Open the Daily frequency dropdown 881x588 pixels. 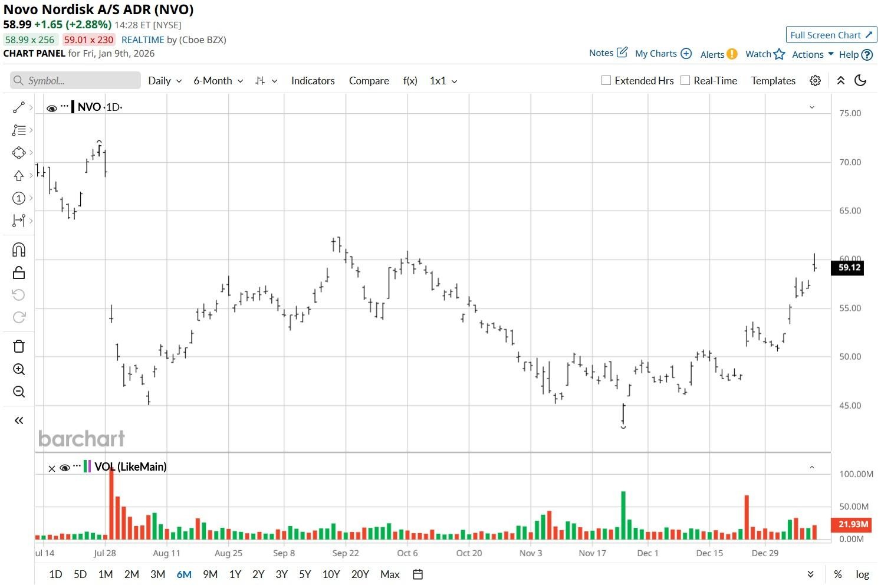click(165, 81)
